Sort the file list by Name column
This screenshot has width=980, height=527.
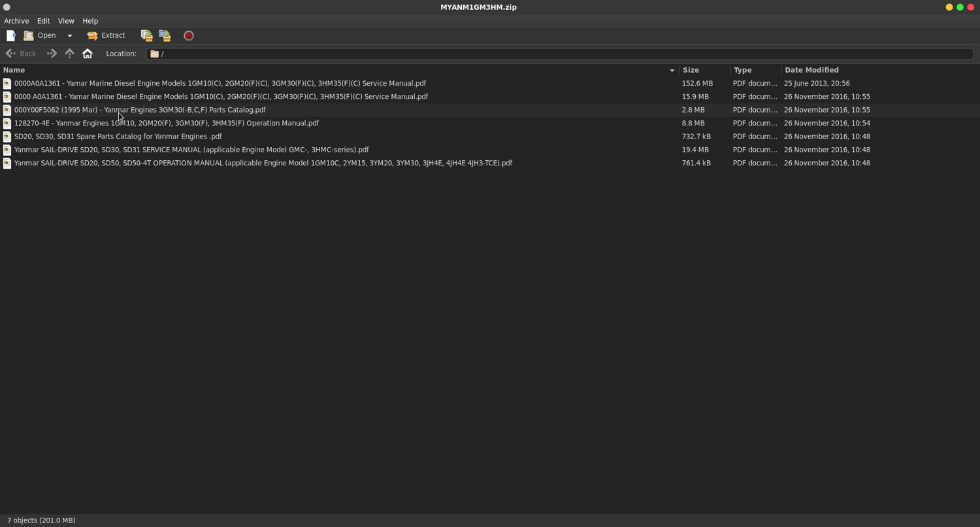click(339, 70)
